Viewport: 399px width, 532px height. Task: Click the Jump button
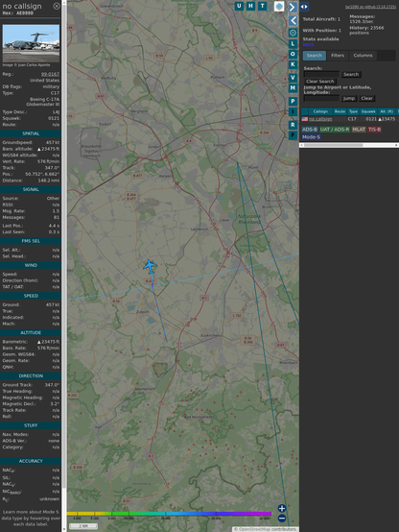pyautogui.click(x=348, y=98)
